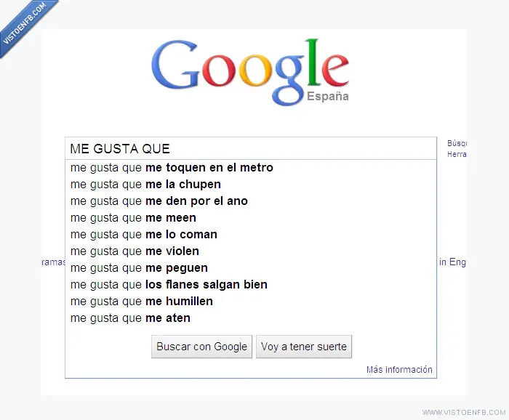
Task: Select the suggestion ending in 'me la chupen'
Action: pyautogui.click(x=145, y=185)
